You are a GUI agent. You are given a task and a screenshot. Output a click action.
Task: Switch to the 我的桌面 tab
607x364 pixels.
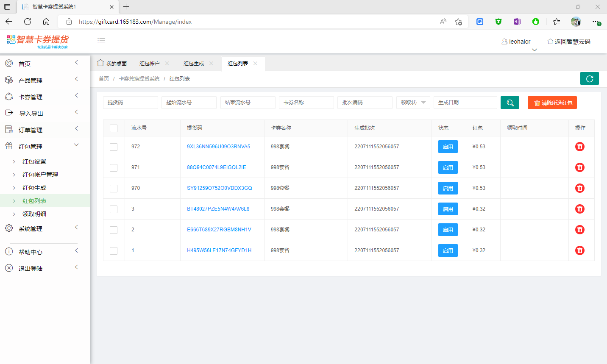coord(112,64)
